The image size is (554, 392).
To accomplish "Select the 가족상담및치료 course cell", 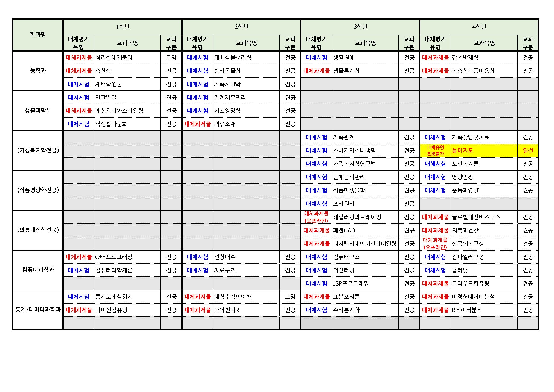I will (x=484, y=137).
